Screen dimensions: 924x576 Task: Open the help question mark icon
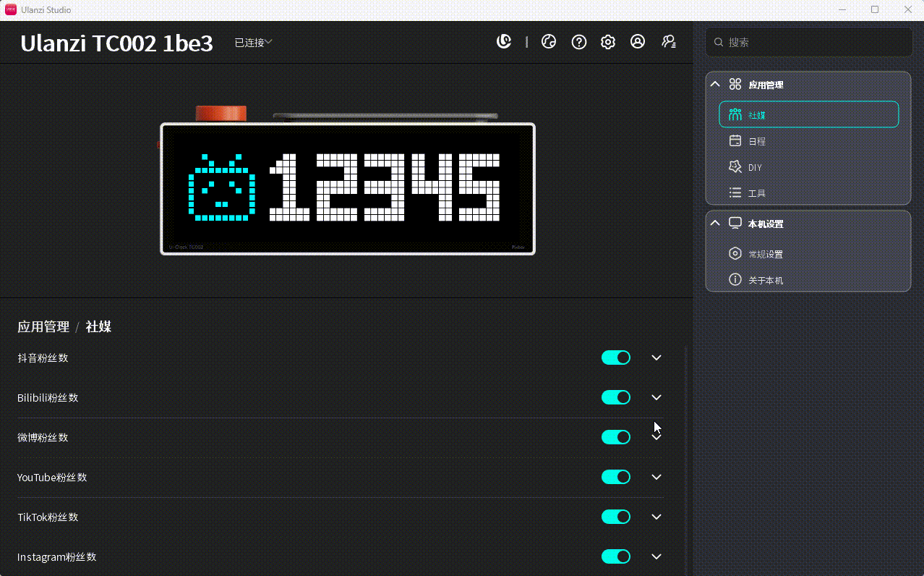coord(578,42)
